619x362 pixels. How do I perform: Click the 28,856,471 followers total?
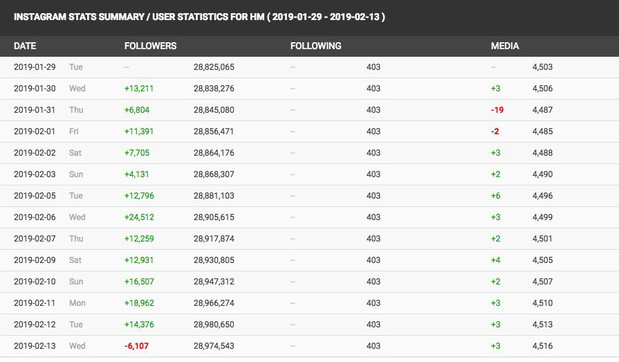(x=214, y=131)
